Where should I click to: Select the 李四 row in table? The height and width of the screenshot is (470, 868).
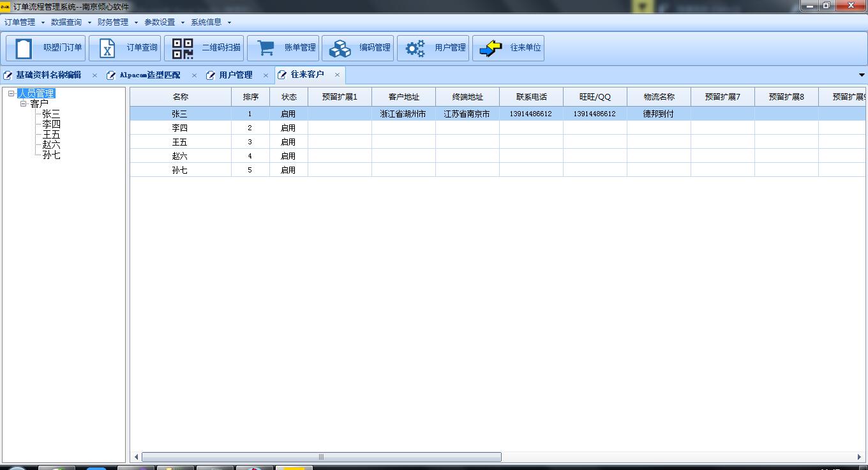click(x=180, y=128)
